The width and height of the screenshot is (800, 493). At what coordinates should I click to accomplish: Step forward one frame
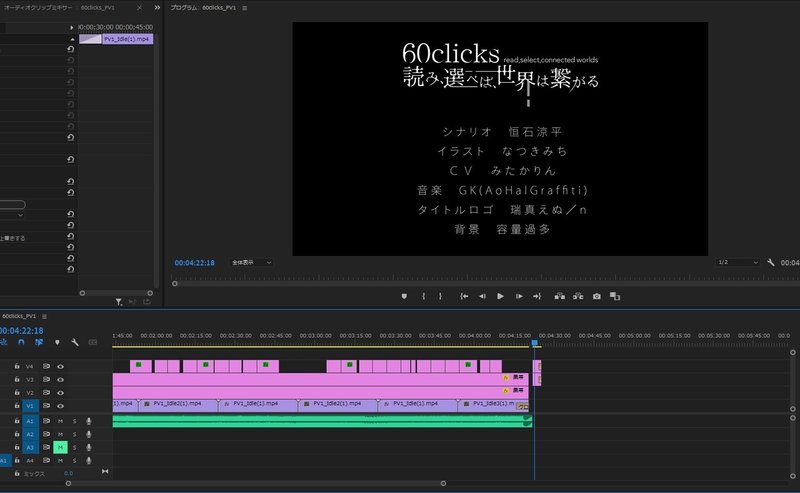tap(519, 296)
